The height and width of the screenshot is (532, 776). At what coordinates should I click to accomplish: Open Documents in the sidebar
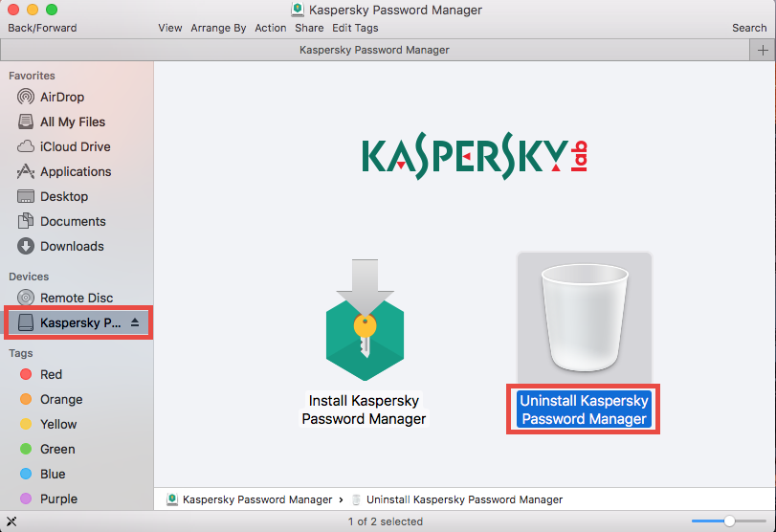click(x=73, y=221)
